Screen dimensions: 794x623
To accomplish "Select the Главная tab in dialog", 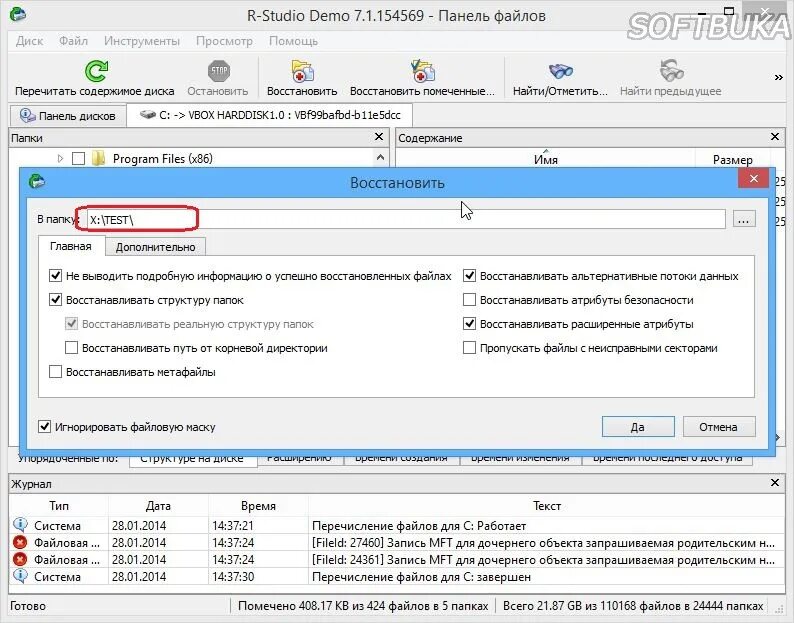I will tap(71, 246).
